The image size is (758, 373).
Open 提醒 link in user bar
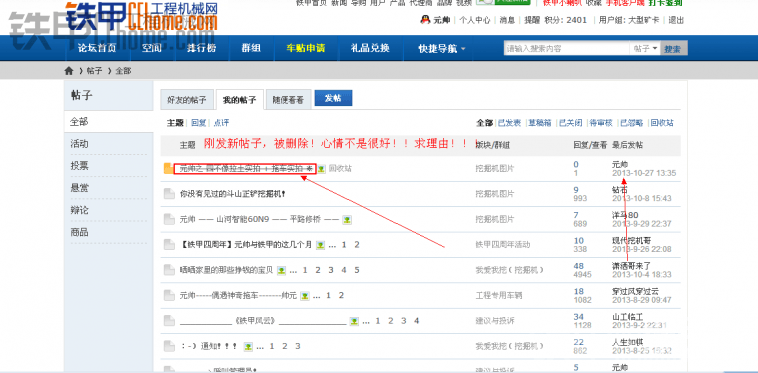(532, 20)
